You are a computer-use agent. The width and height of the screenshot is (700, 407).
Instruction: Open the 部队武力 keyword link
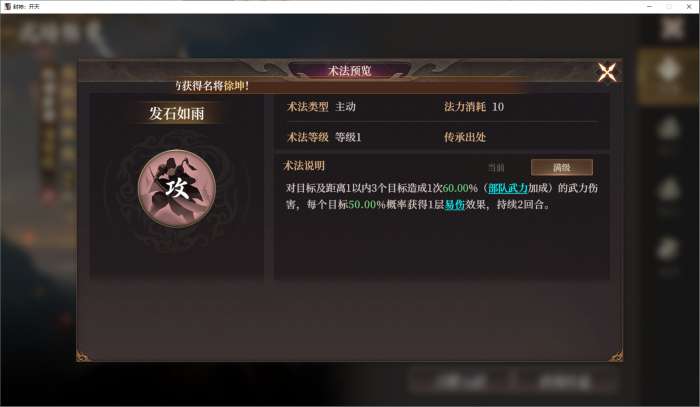508,188
